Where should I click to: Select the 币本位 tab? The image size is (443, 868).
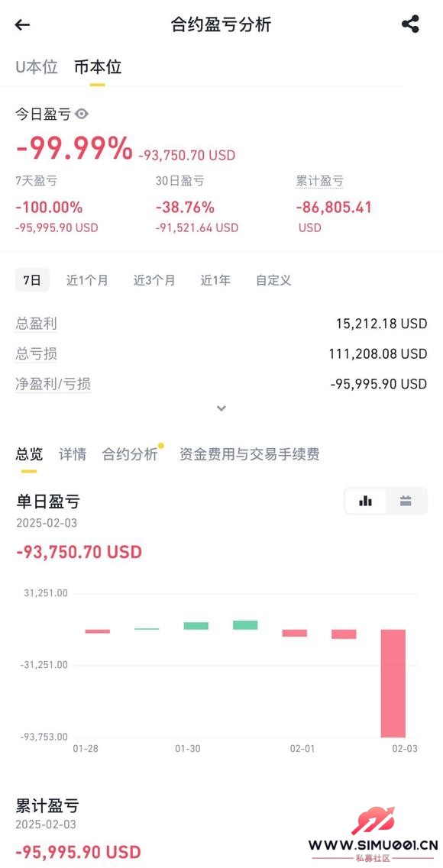click(98, 67)
